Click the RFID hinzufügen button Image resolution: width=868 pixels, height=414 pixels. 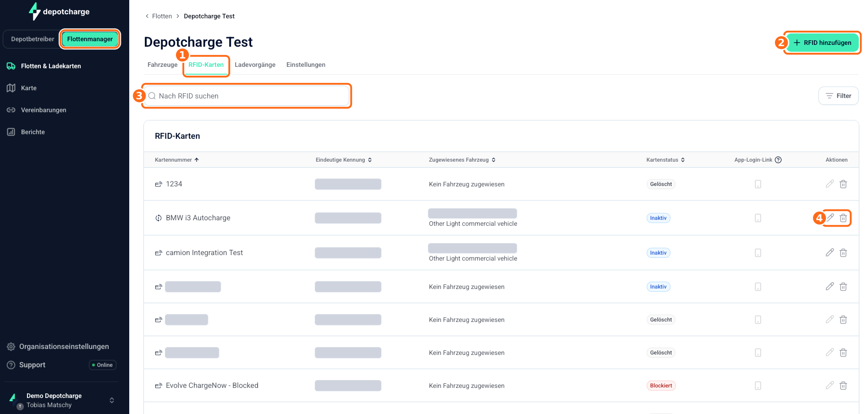pos(823,43)
